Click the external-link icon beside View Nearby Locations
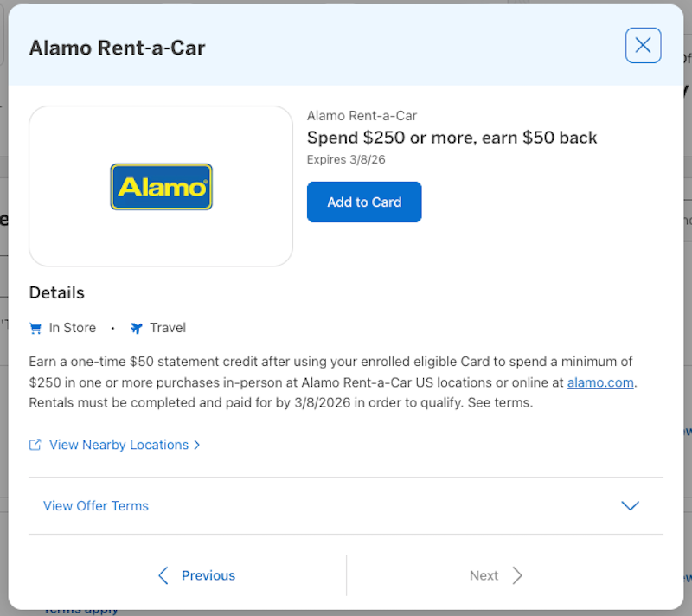 click(35, 444)
